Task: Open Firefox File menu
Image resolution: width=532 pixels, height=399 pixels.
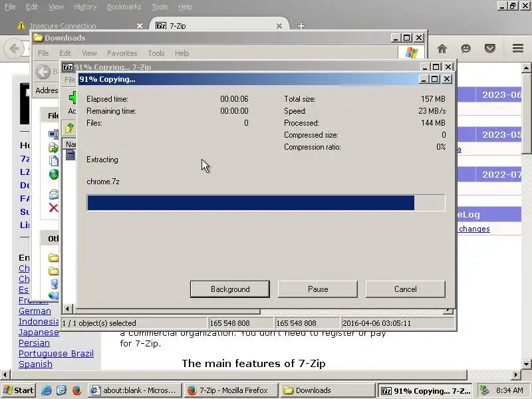Action: point(10,7)
